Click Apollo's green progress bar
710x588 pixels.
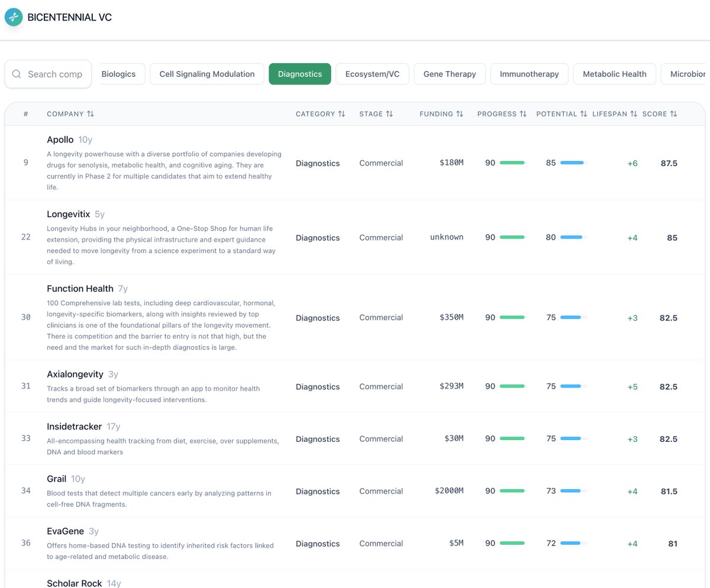(x=512, y=163)
